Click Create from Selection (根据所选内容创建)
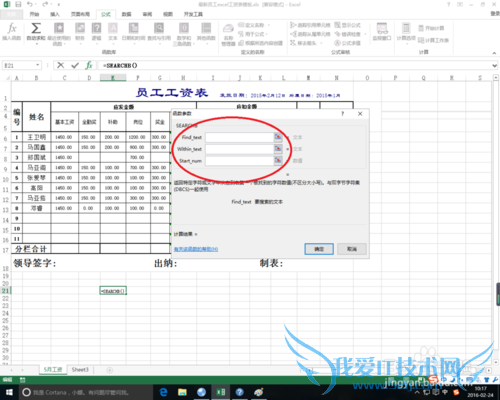 point(260,43)
